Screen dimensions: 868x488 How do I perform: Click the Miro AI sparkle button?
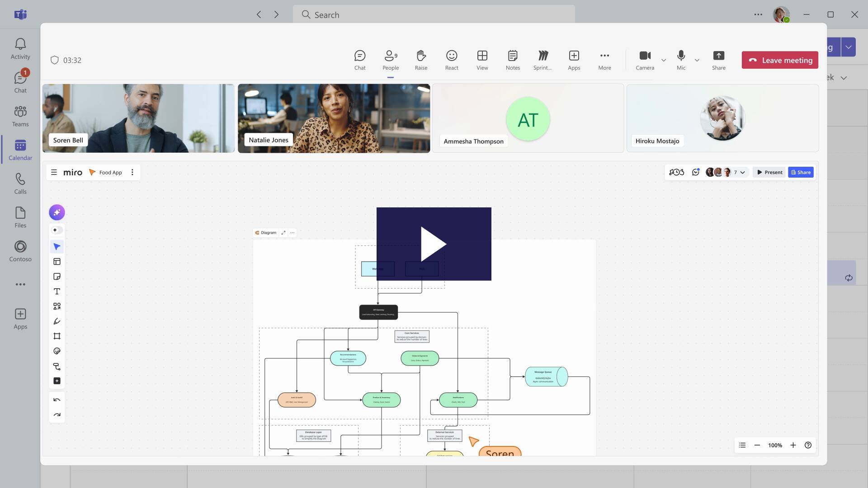[x=57, y=212]
